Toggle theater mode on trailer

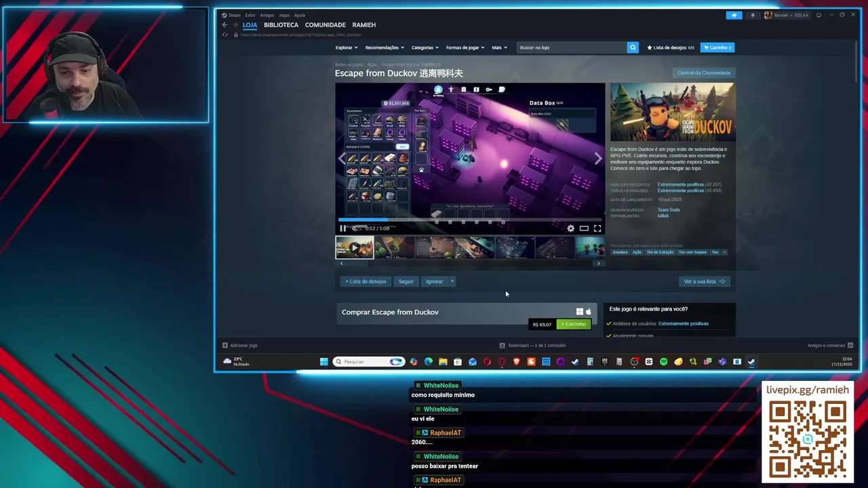pyautogui.click(x=584, y=228)
